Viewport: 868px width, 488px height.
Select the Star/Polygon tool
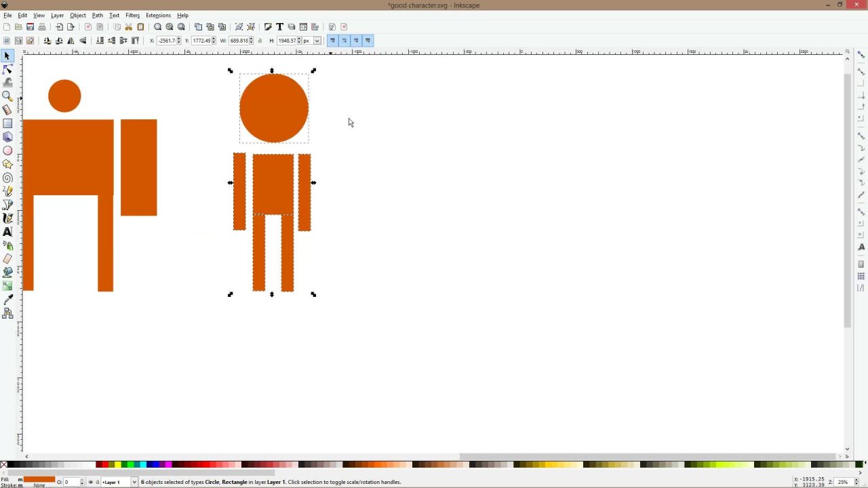coord(7,164)
